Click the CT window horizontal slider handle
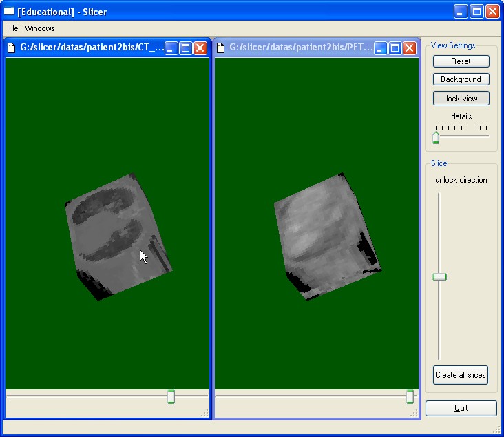The image size is (504, 437). 171,396
